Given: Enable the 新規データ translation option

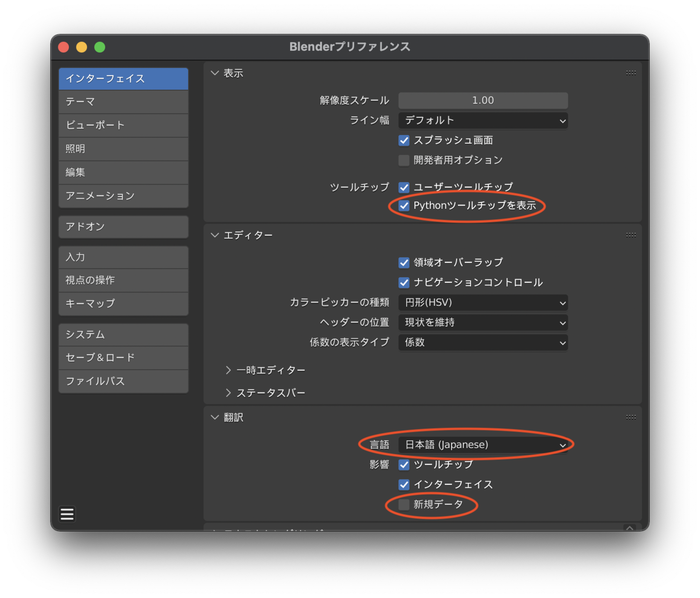Looking at the screenshot, I should click(403, 504).
